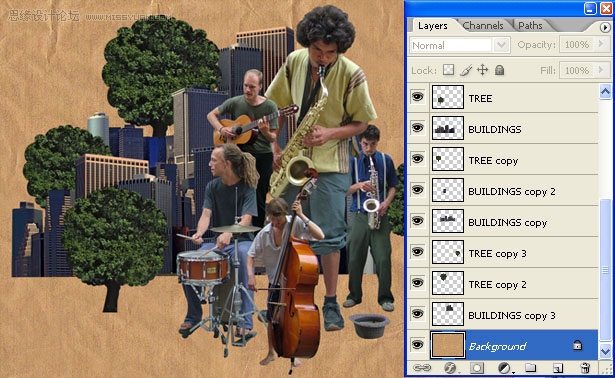
Task: Add a layer mask
Action: [x=477, y=368]
